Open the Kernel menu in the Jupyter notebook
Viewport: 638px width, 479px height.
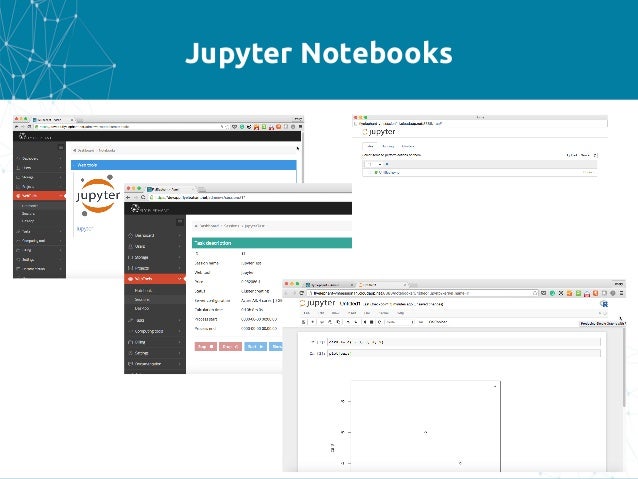[x=383, y=313]
